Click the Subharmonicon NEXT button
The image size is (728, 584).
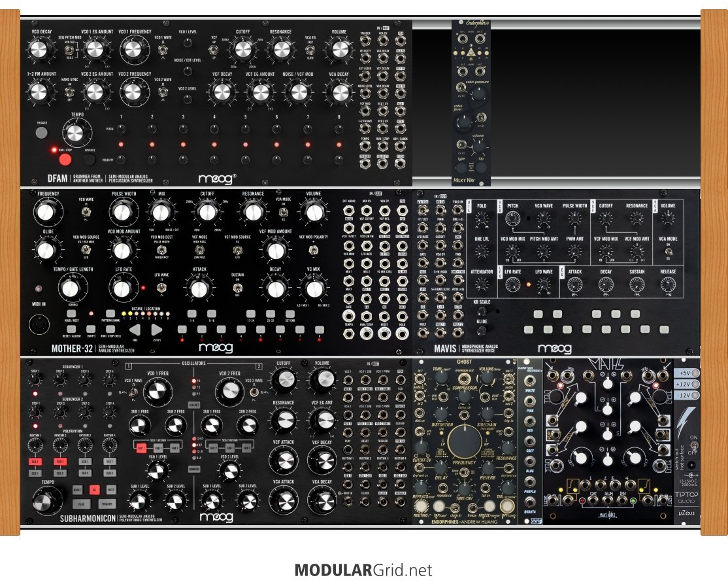(110, 490)
